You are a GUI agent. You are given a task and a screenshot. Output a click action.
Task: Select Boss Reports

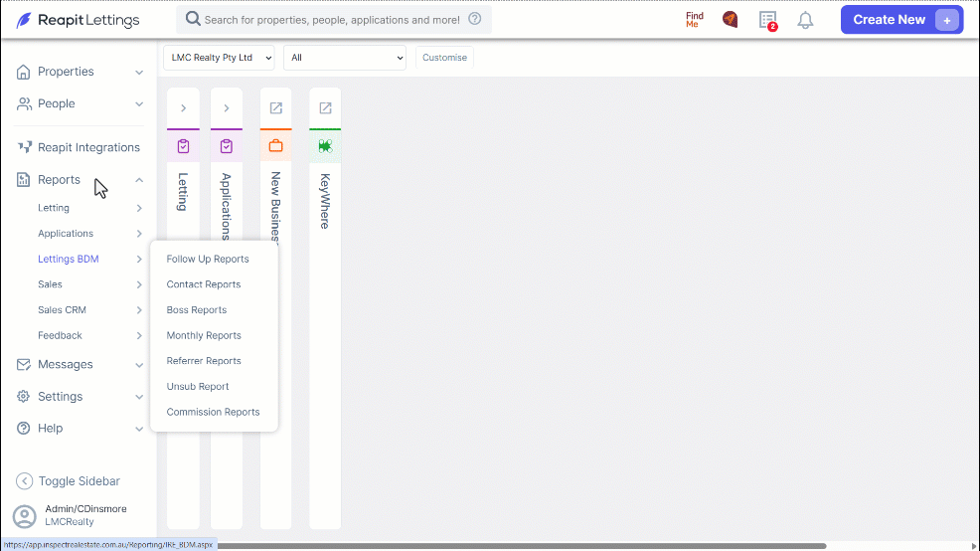[x=196, y=310]
